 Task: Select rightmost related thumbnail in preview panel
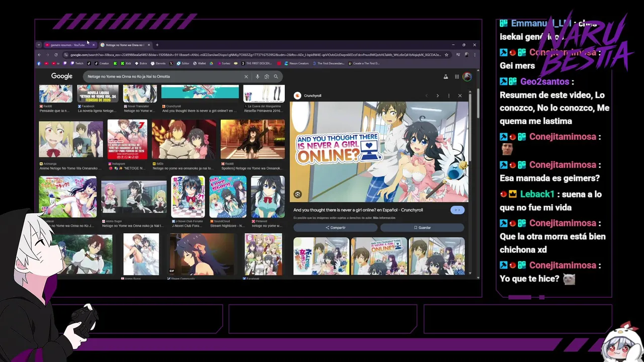click(437, 256)
